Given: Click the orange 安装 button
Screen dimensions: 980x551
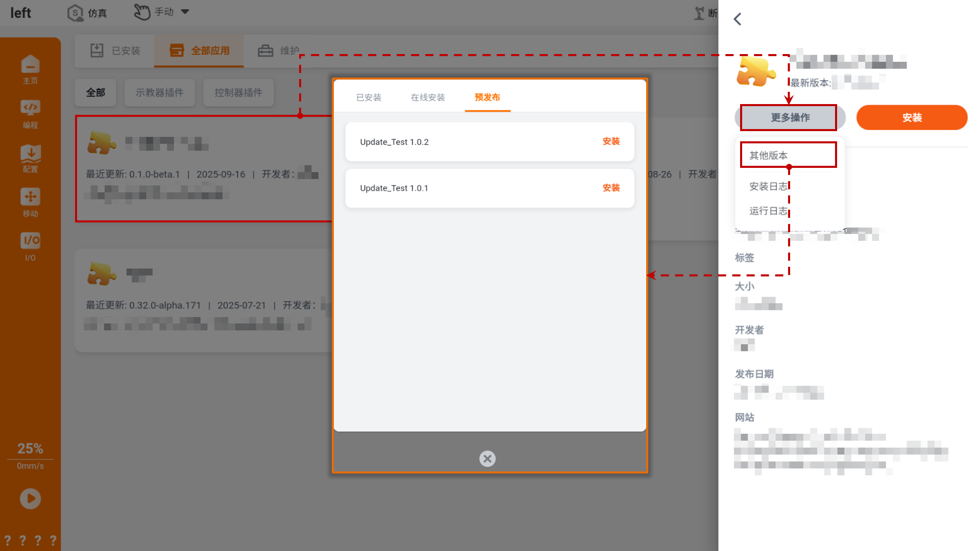Looking at the screenshot, I should [912, 118].
